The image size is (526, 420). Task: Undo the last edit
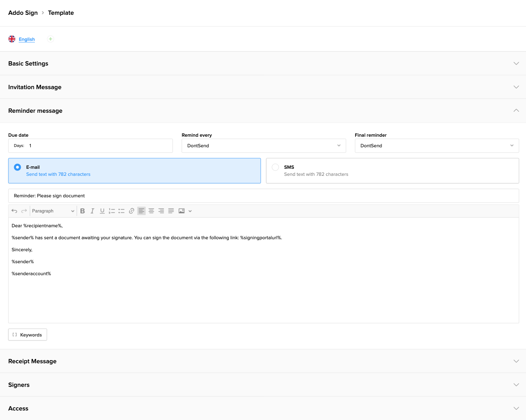coord(14,211)
